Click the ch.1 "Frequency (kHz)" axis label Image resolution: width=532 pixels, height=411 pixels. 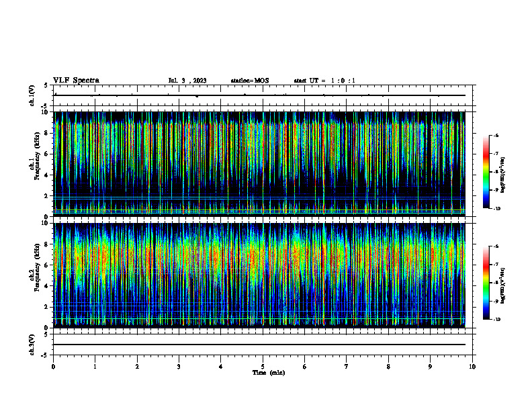click(38, 155)
